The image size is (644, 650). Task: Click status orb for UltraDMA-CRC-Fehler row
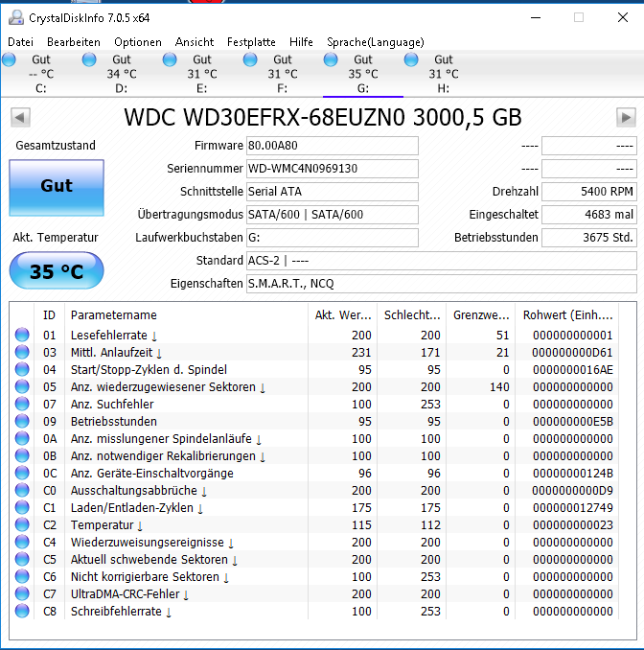[22, 594]
